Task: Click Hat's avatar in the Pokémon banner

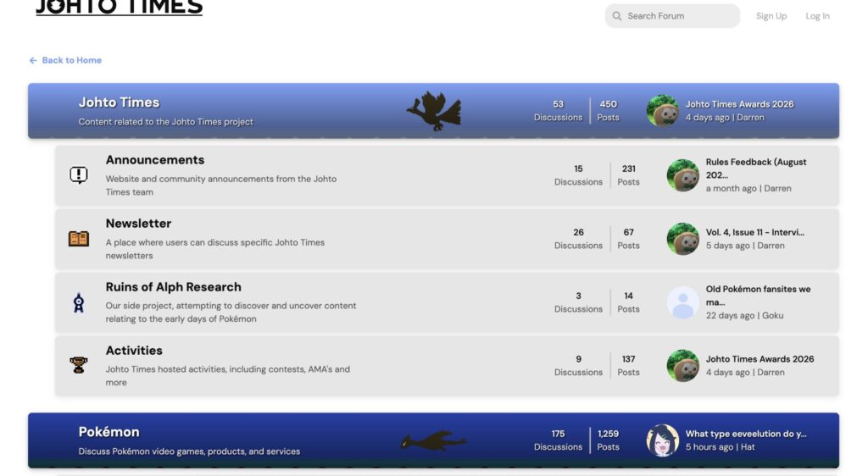Action: 662,440
